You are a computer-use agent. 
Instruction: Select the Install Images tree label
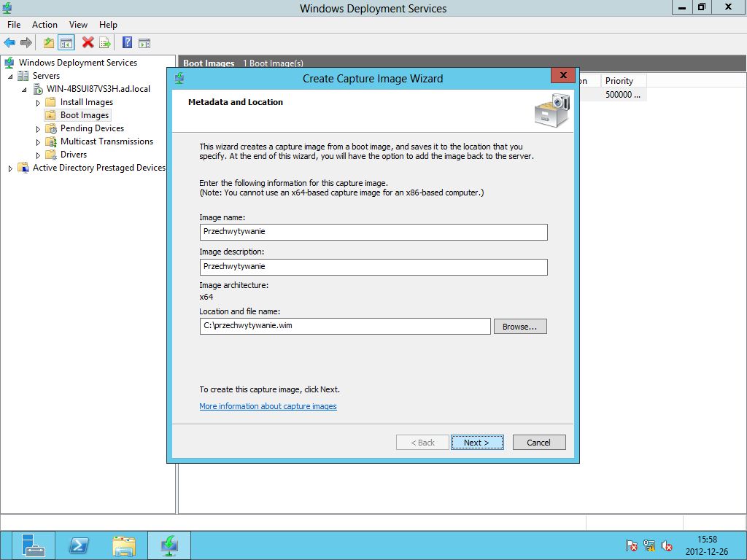tap(87, 102)
